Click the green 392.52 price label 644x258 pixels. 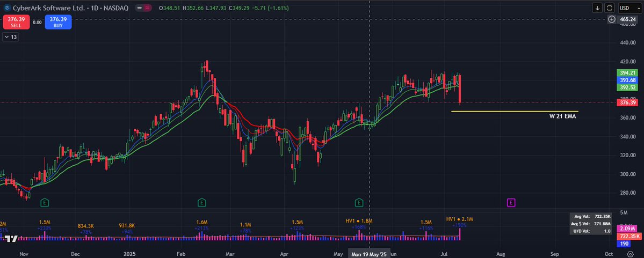click(x=627, y=87)
